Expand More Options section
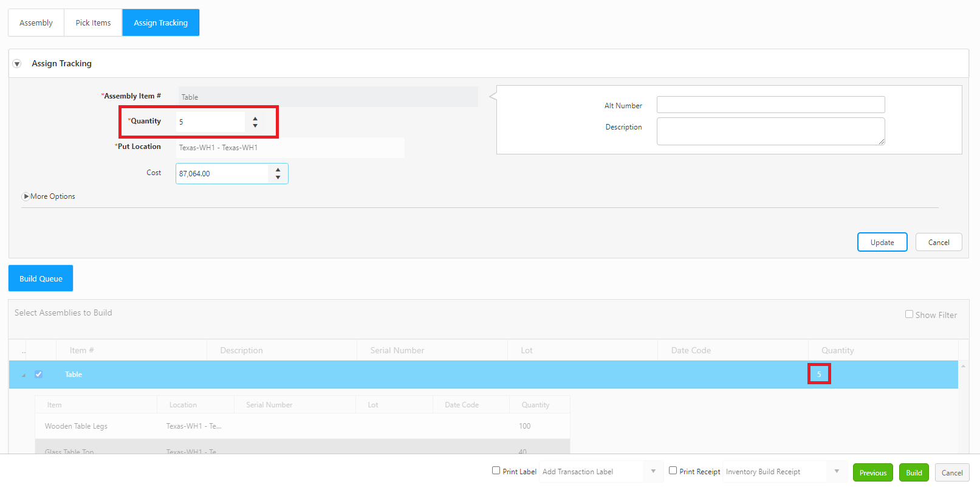 (x=26, y=196)
